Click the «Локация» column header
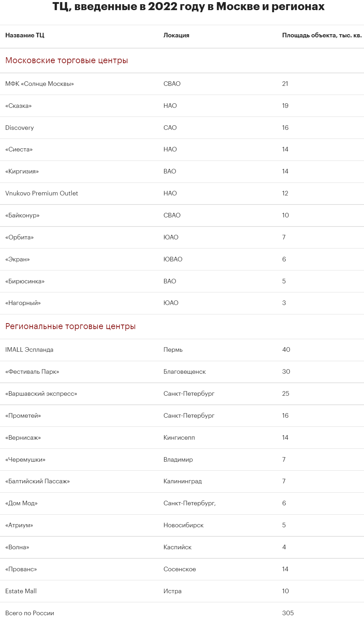Image resolution: width=364 pixels, height=618 pixels. pos(176,35)
